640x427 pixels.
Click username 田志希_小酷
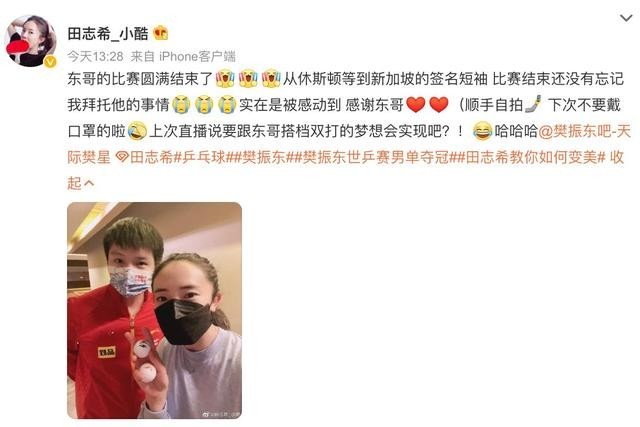pos(108,33)
